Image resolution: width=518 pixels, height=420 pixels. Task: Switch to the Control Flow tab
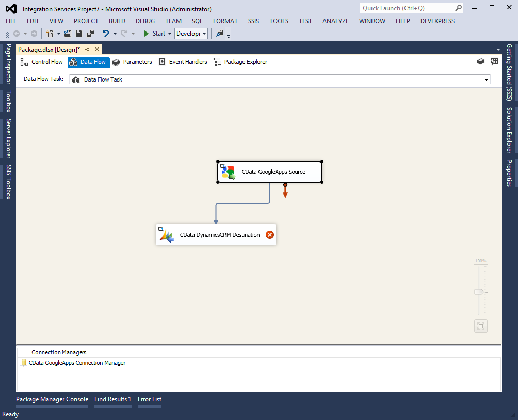tap(41, 61)
